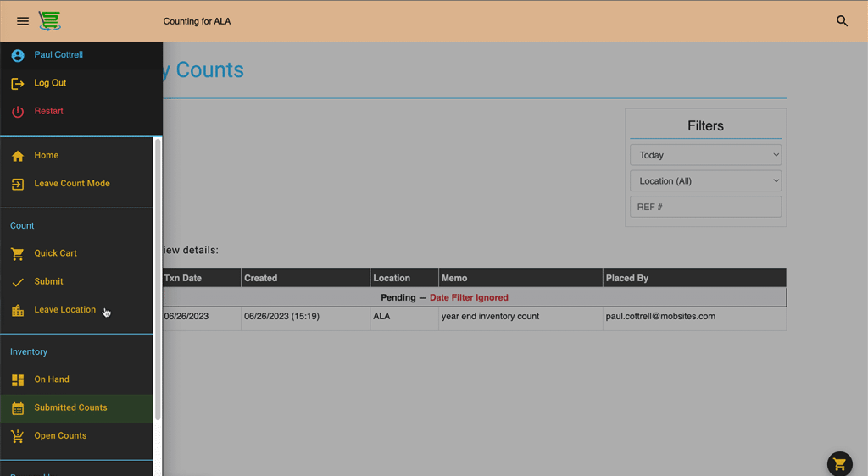This screenshot has height=476, width=868.
Task: Click the Log Out icon
Action: [18, 83]
